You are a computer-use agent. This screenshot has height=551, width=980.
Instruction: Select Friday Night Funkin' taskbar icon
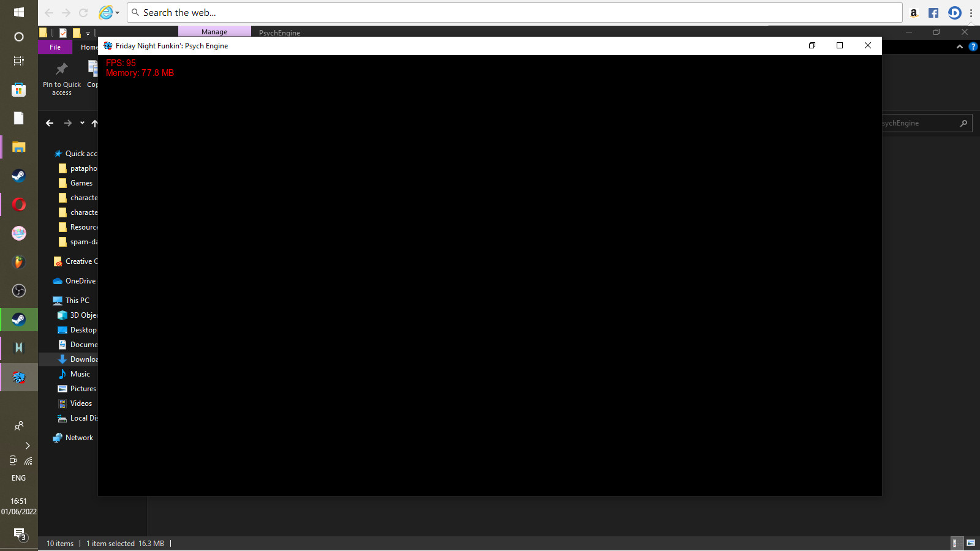pos(18,377)
